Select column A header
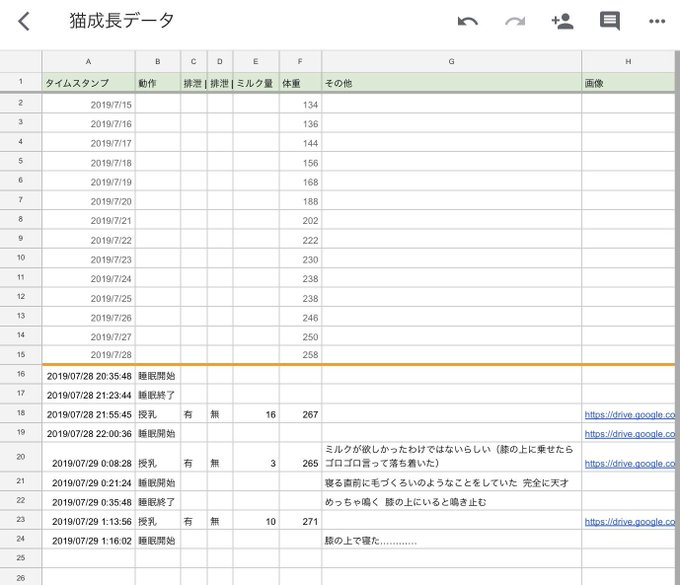 coord(88,62)
